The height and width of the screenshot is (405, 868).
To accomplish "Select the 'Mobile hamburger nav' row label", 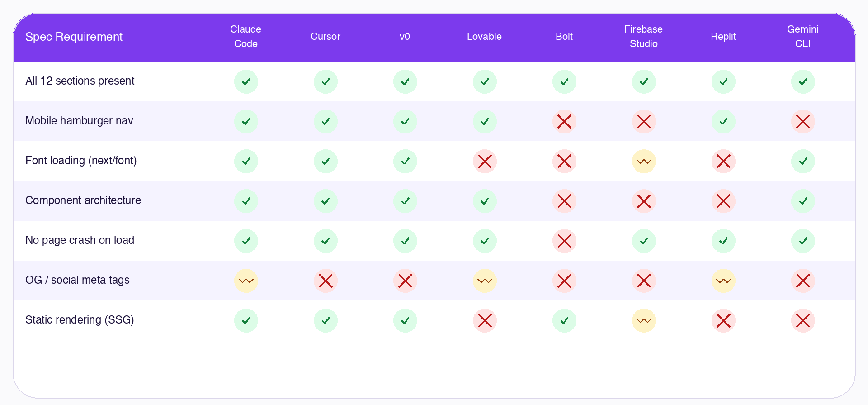I will (79, 121).
